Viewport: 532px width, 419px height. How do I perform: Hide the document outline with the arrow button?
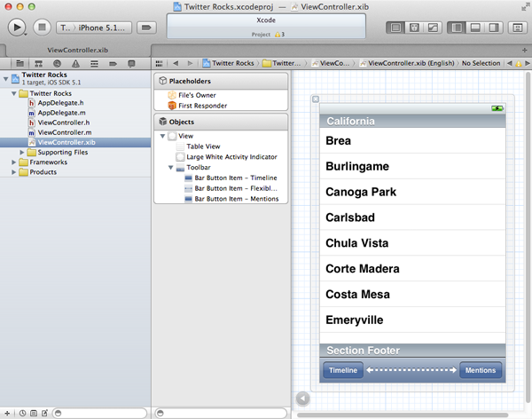coord(302,399)
